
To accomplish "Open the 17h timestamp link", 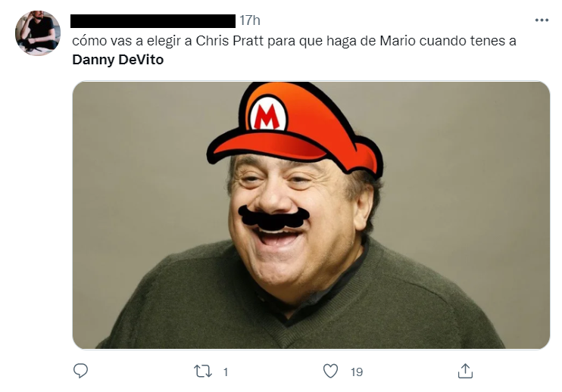I will click(x=250, y=20).
